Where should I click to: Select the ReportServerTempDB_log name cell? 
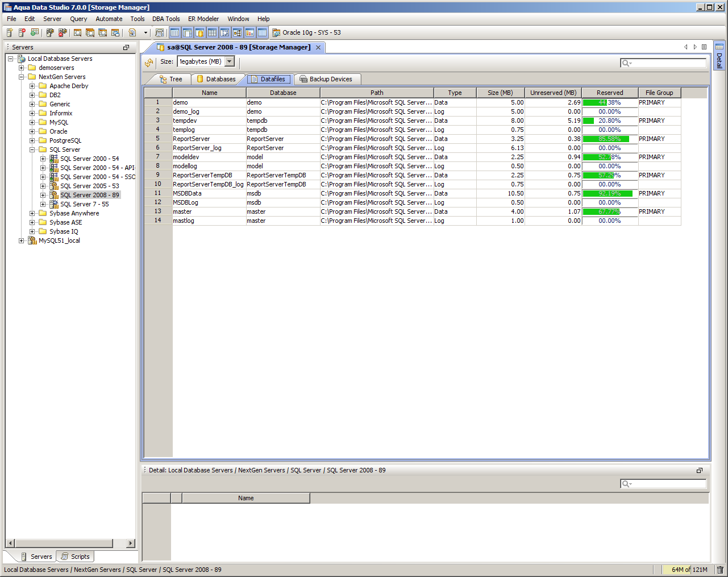pos(209,184)
